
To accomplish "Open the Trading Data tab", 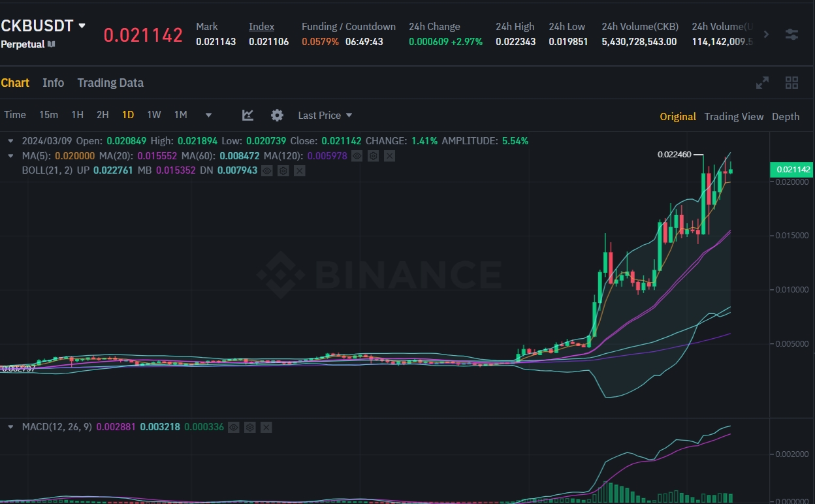I will point(110,83).
